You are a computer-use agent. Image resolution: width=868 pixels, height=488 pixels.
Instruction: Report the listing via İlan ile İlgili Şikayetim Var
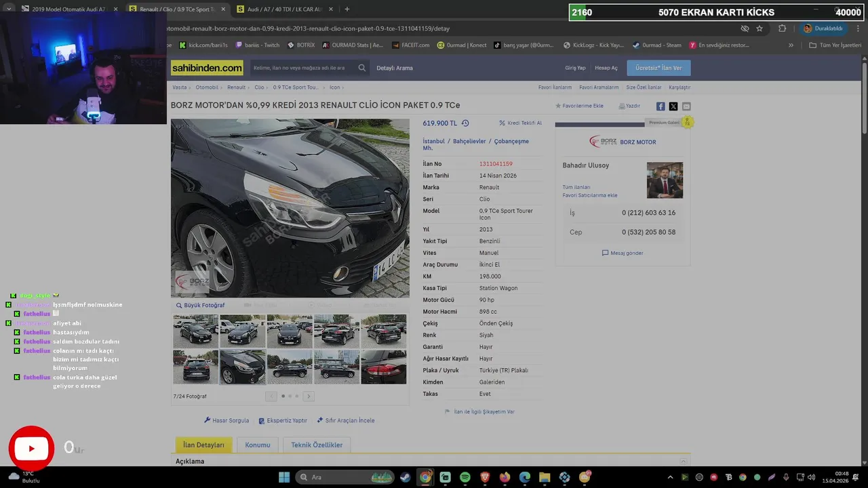click(x=479, y=411)
